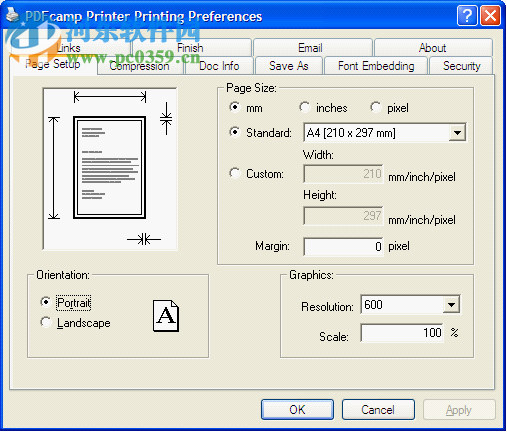
Task: Click the Cancel button
Action: 378,409
